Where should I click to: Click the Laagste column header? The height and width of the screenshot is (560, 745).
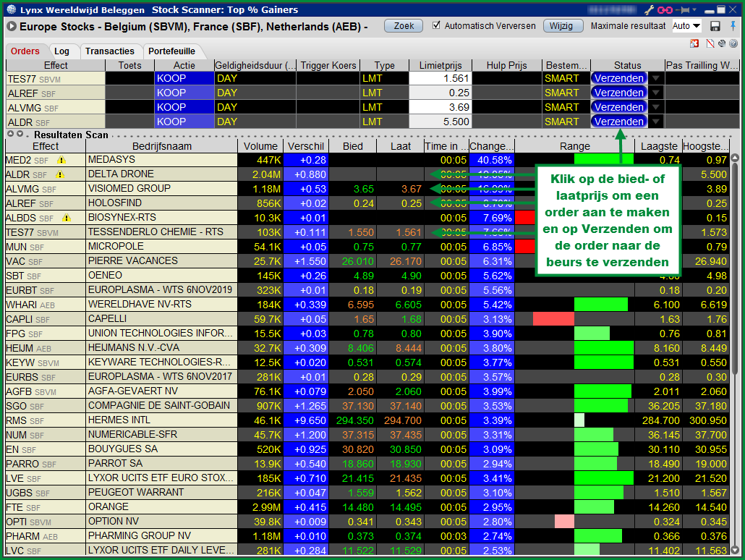point(658,146)
